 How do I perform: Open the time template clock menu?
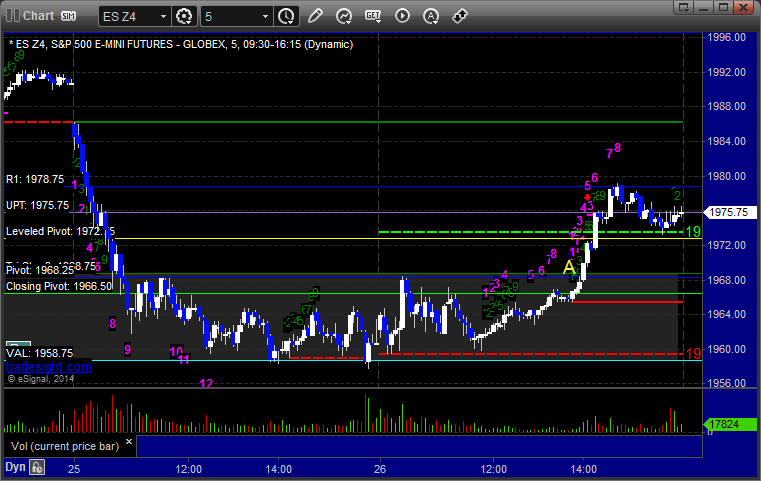click(x=286, y=17)
